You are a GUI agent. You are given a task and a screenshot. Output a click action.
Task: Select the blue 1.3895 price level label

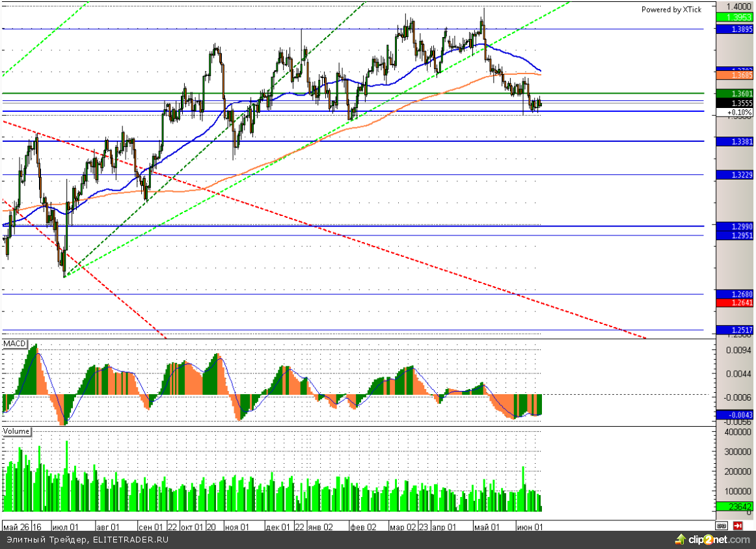[x=734, y=29]
